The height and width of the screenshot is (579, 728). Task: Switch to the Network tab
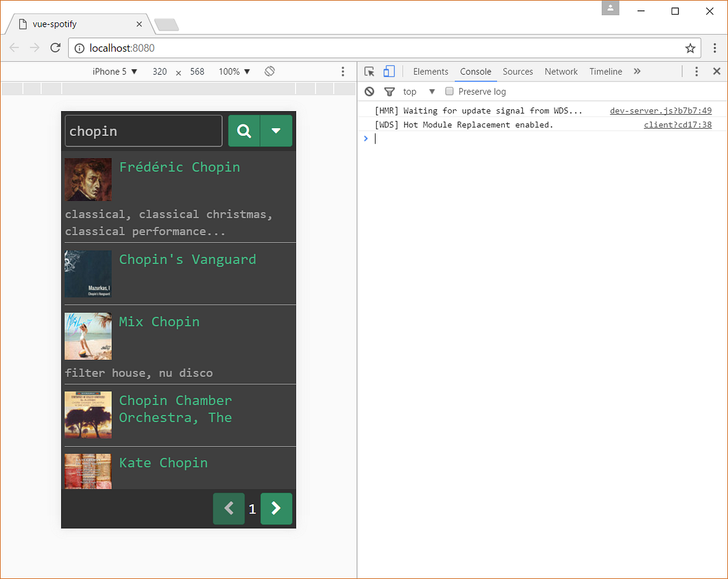pyautogui.click(x=561, y=71)
